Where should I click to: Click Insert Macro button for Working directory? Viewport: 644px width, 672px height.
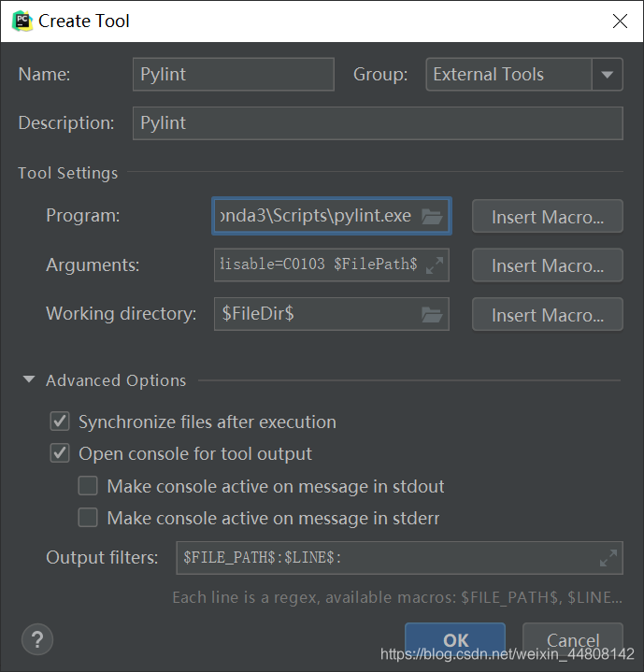[548, 315]
